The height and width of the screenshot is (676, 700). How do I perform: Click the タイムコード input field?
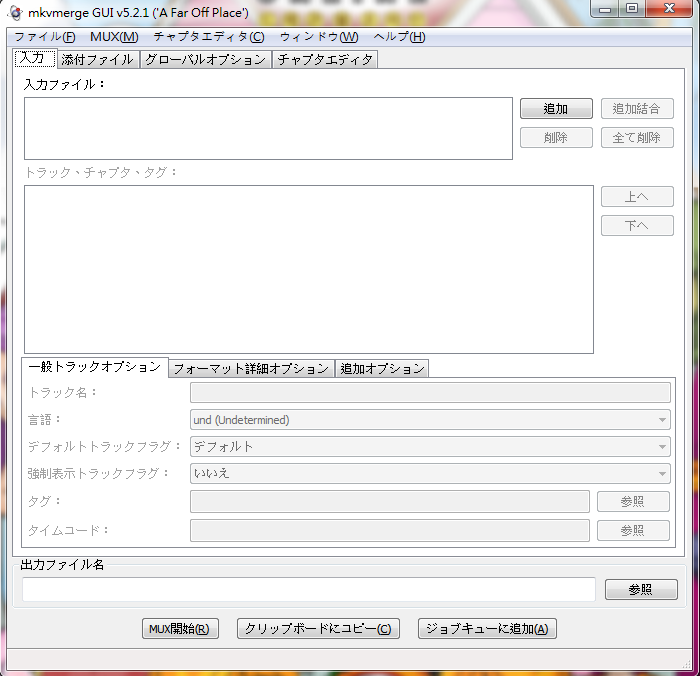click(x=390, y=530)
